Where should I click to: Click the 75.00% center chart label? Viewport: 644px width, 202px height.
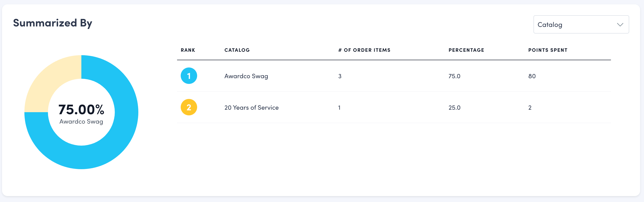[81, 109]
